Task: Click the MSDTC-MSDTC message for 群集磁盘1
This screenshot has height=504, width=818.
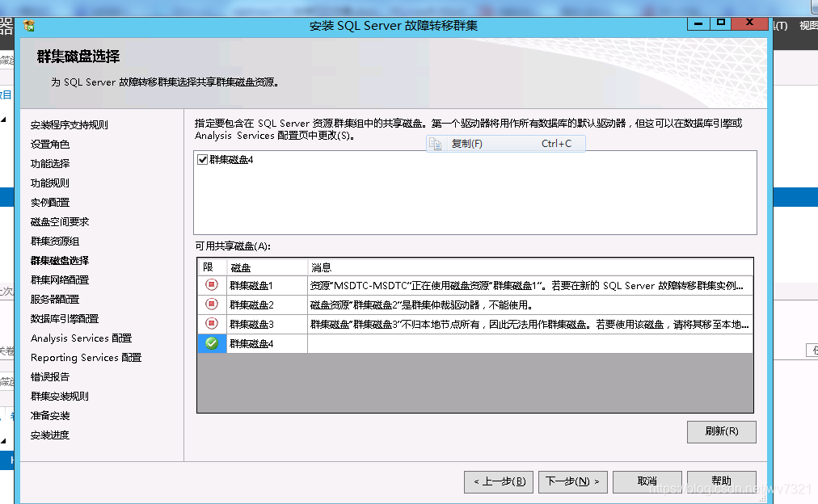Action: (530, 285)
